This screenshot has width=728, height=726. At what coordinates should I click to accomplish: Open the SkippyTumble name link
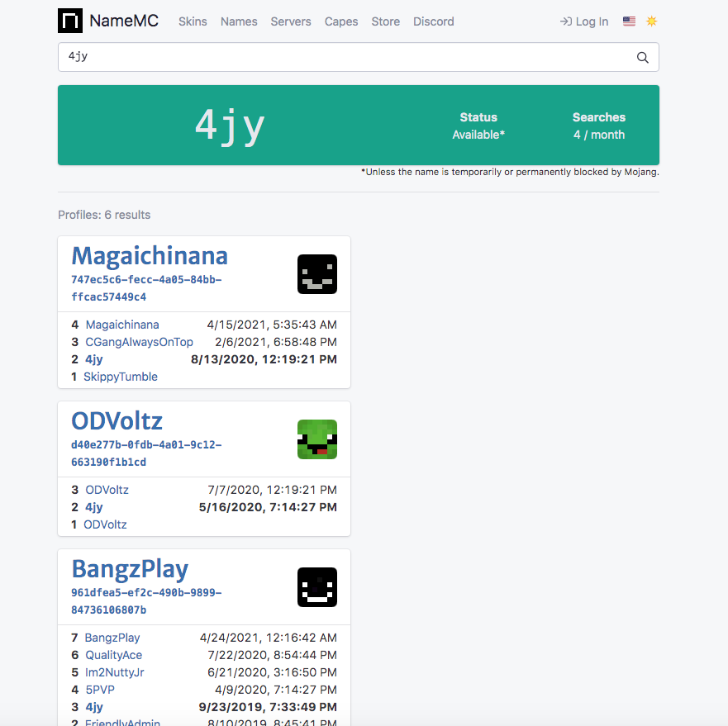pyautogui.click(x=121, y=377)
